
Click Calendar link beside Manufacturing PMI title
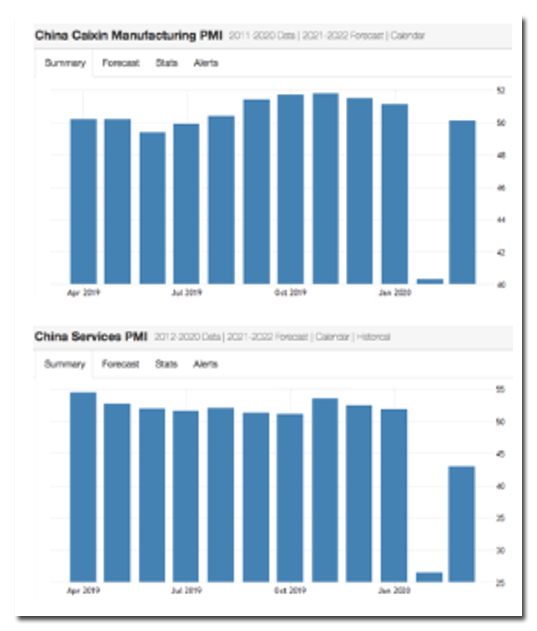[x=407, y=35]
